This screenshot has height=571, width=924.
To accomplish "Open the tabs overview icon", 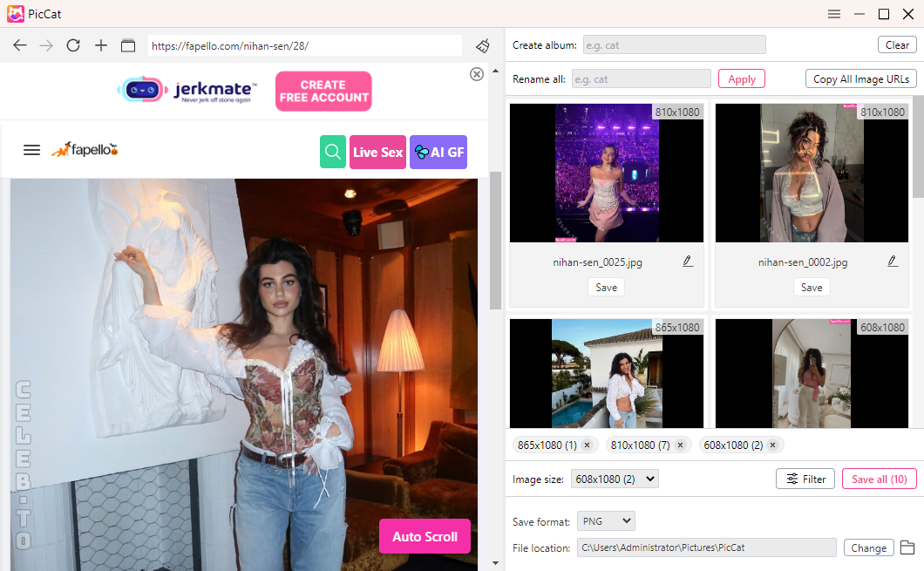I will pos(128,45).
